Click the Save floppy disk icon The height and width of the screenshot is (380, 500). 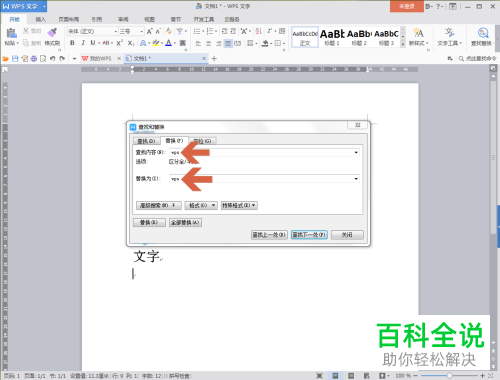tap(15, 59)
